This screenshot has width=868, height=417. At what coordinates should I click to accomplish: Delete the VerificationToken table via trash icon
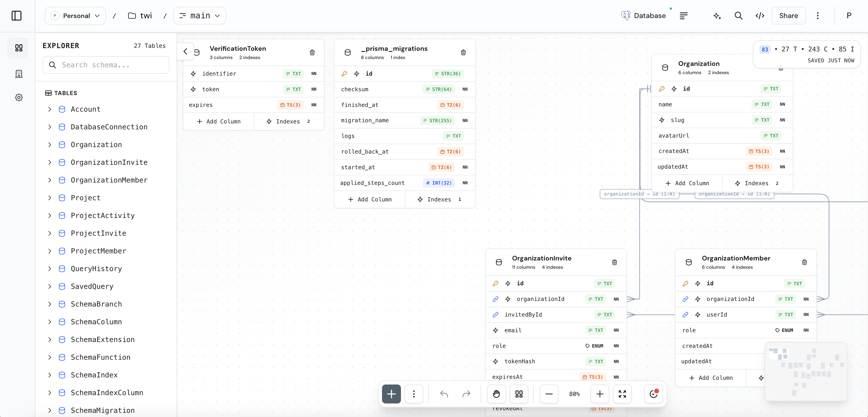click(x=312, y=53)
